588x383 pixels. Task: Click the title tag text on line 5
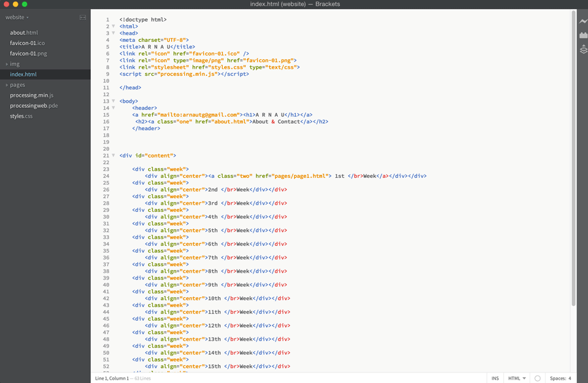155,47
